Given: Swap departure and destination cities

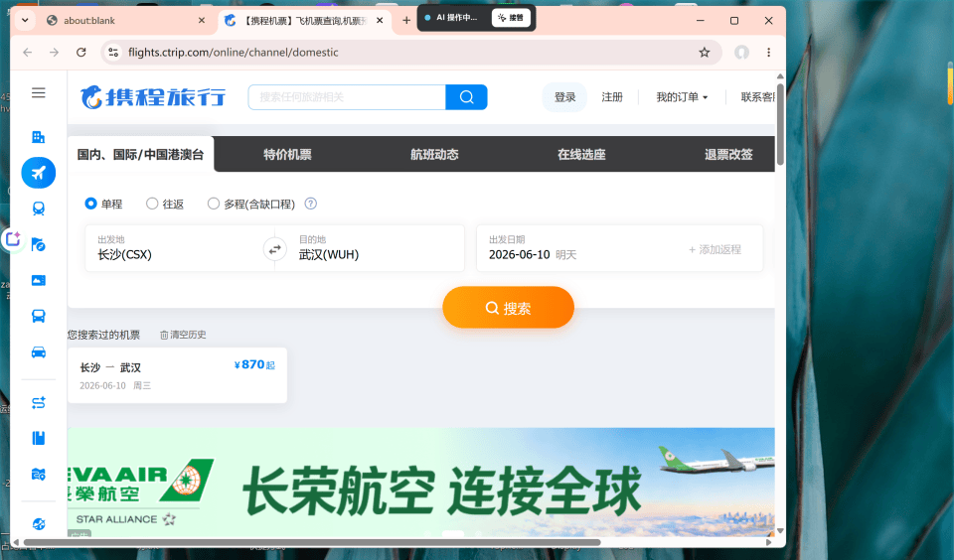Looking at the screenshot, I should 275,248.
